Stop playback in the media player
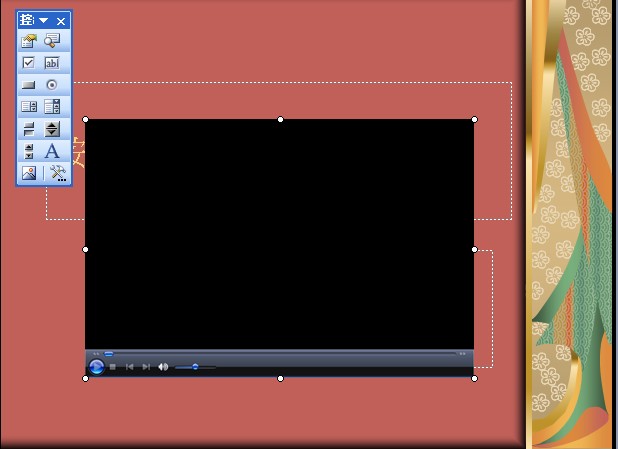This screenshot has width=618, height=449. [113, 367]
